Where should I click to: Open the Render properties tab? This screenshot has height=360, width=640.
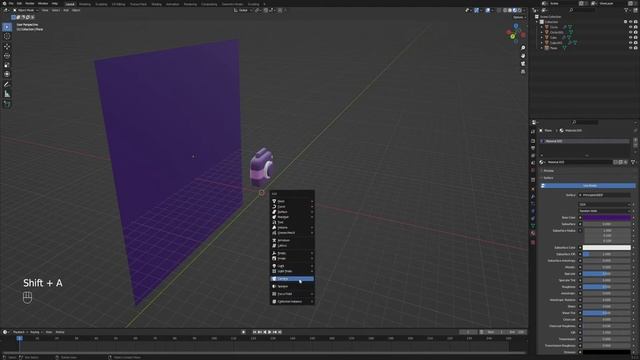tap(533, 141)
